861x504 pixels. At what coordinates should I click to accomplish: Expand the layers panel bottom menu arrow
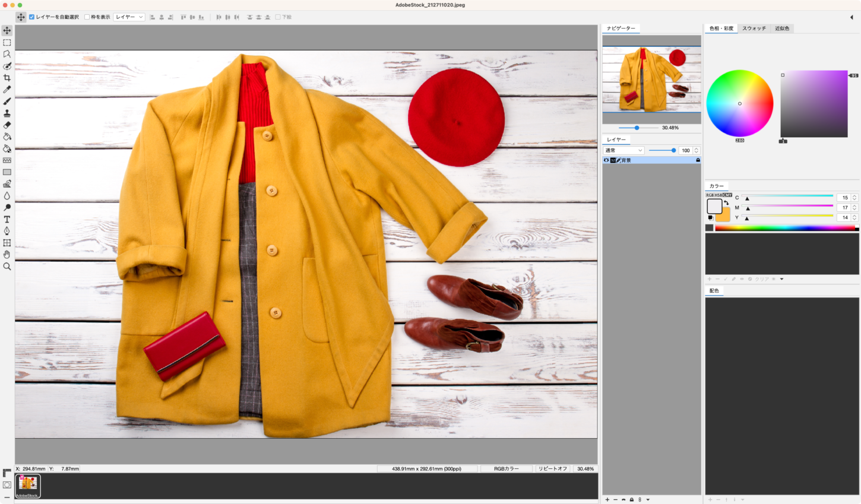[x=648, y=500]
